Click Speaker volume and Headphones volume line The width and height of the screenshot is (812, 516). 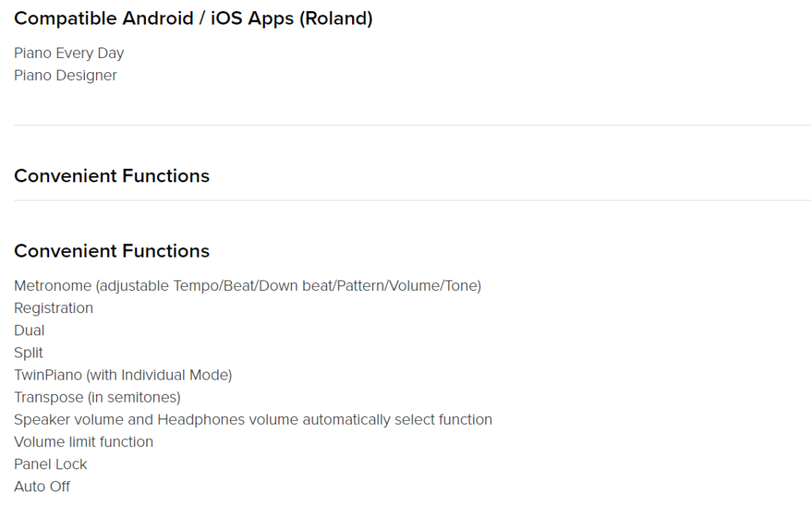253,420
